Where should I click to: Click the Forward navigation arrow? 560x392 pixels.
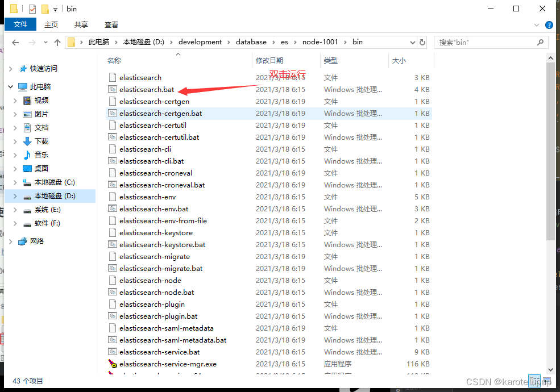point(32,43)
